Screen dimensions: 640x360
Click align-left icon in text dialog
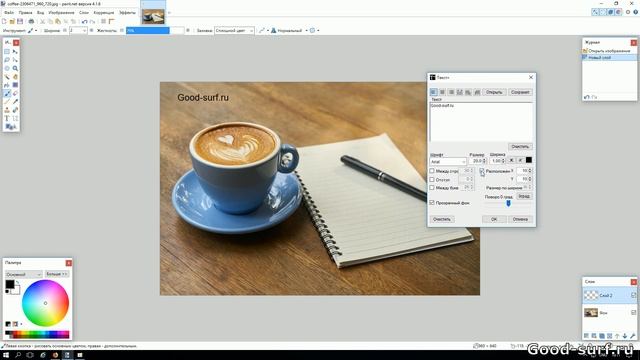[x=433, y=92]
